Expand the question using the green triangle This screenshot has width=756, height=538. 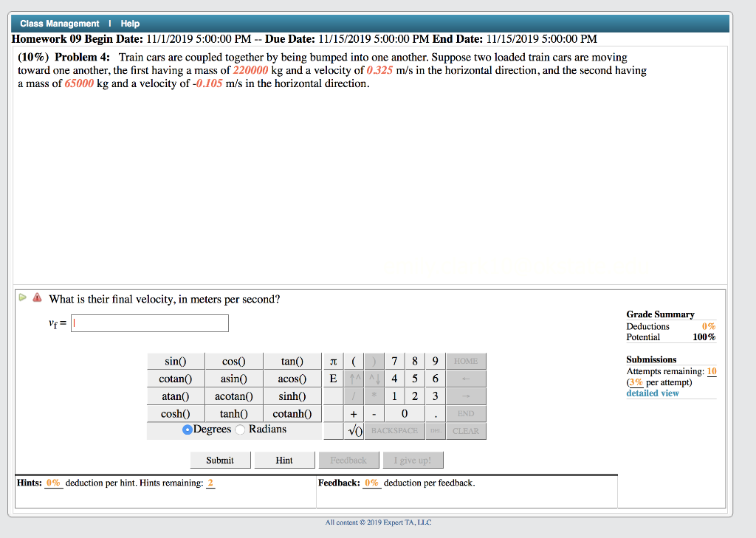tap(21, 298)
